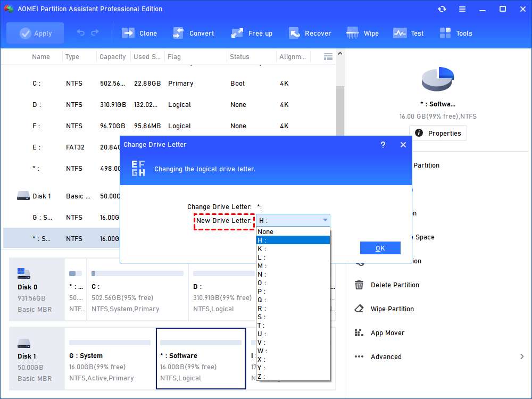Select G : System block in Disk 1 map
532x399 pixels.
coord(110,358)
